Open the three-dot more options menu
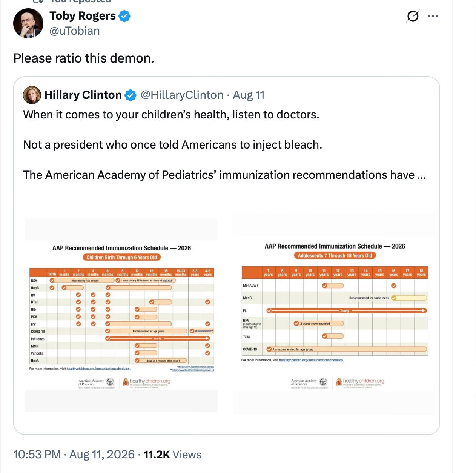Viewport: 476px width, 473px height. (x=433, y=16)
